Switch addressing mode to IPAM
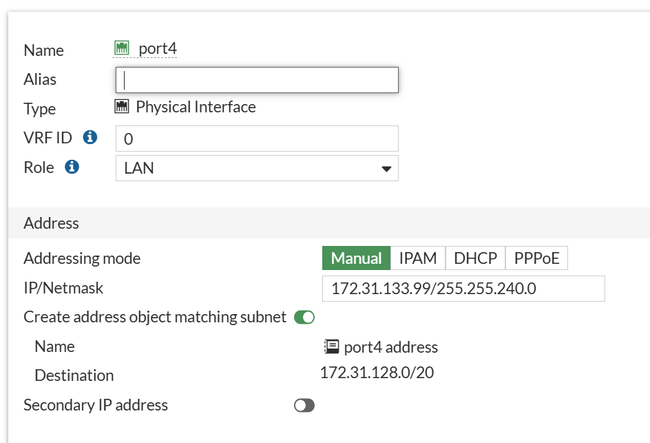Screen dimensions: 650x443 [418, 258]
